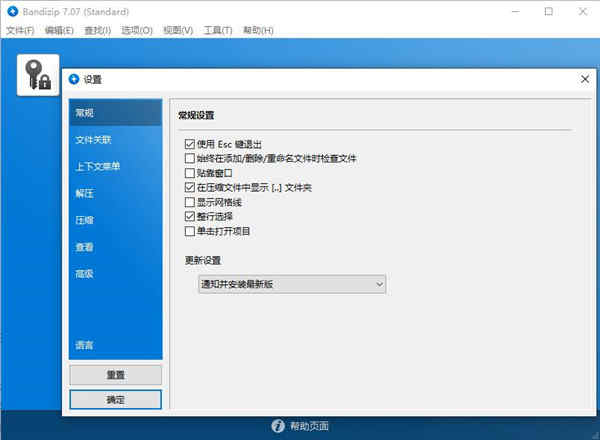Open the 语言 settings category

point(116,345)
